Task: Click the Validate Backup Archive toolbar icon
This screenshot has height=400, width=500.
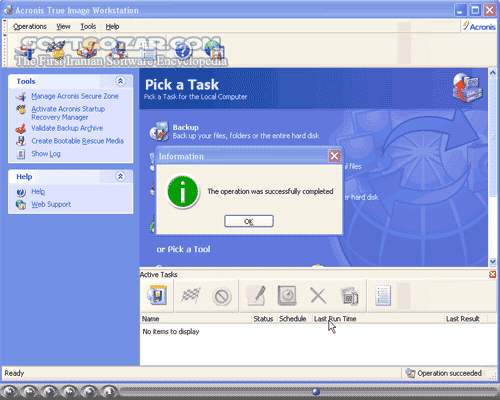Action: pos(87,52)
